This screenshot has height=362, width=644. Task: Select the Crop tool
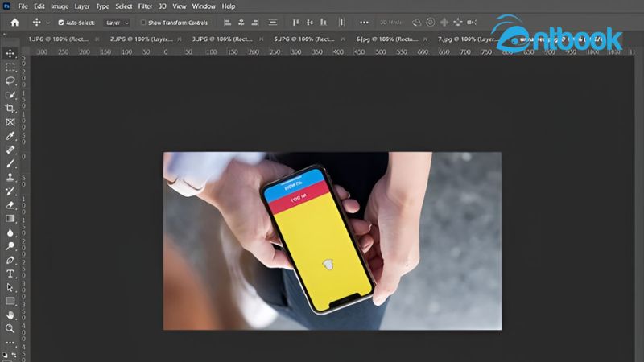(10, 109)
